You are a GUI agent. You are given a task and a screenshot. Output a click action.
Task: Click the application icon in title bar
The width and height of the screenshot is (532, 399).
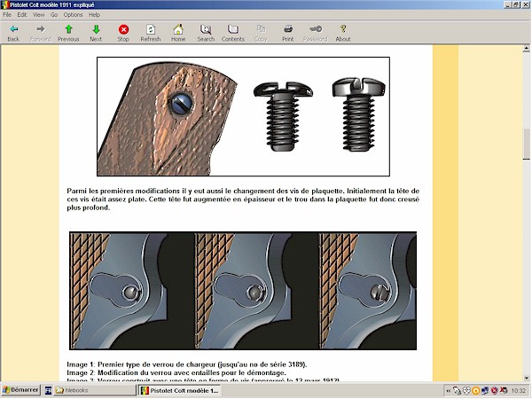[x=4, y=4]
